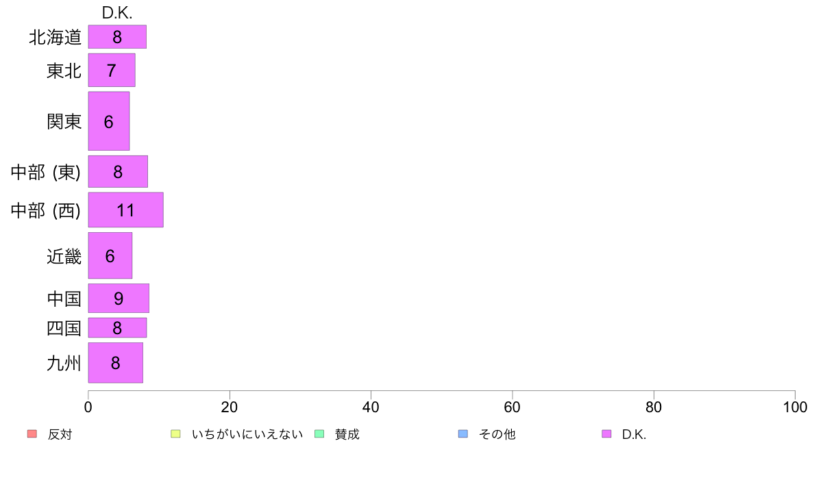The width and height of the screenshot is (814, 504).
Task: Click the 反対 legend text label
Action: pos(60,434)
